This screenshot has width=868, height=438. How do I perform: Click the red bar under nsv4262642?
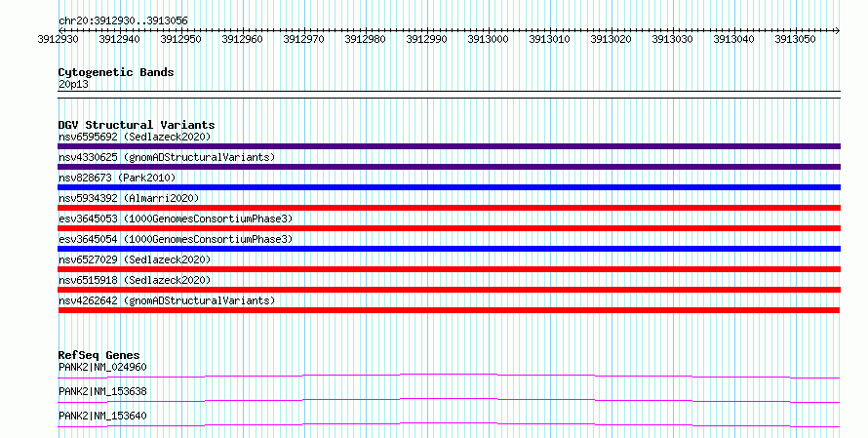(x=449, y=310)
